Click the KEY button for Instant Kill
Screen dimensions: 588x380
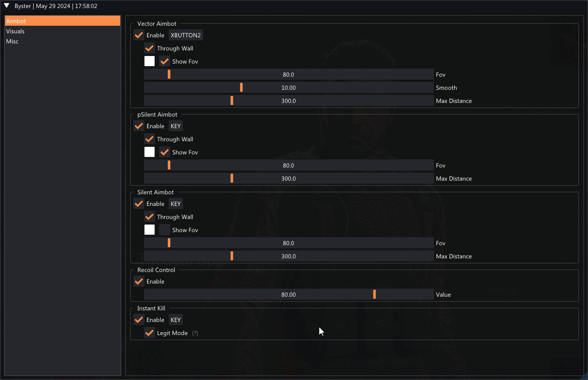tap(175, 319)
